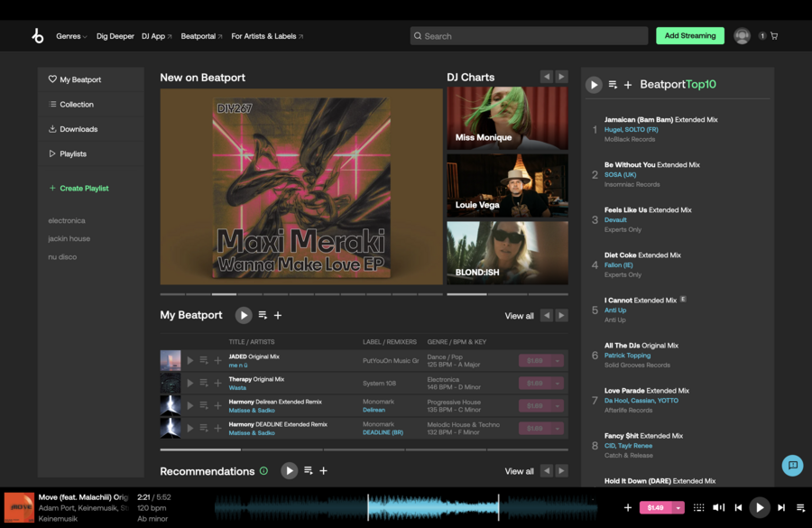The height and width of the screenshot is (528, 812).
Task: Open Collection in the sidebar
Action: 76,105
